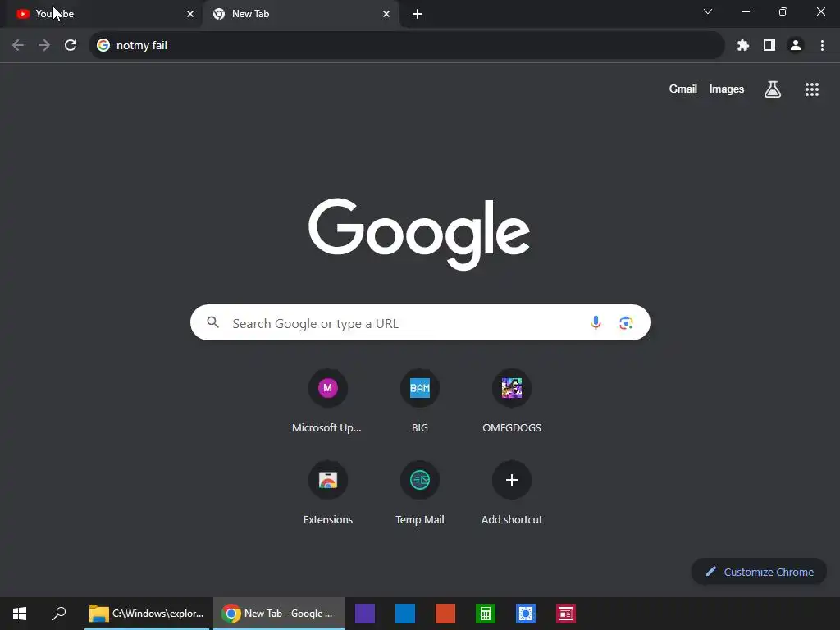Open the Chrome profile avatar
The image size is (840, 630).
pos(796,46)
